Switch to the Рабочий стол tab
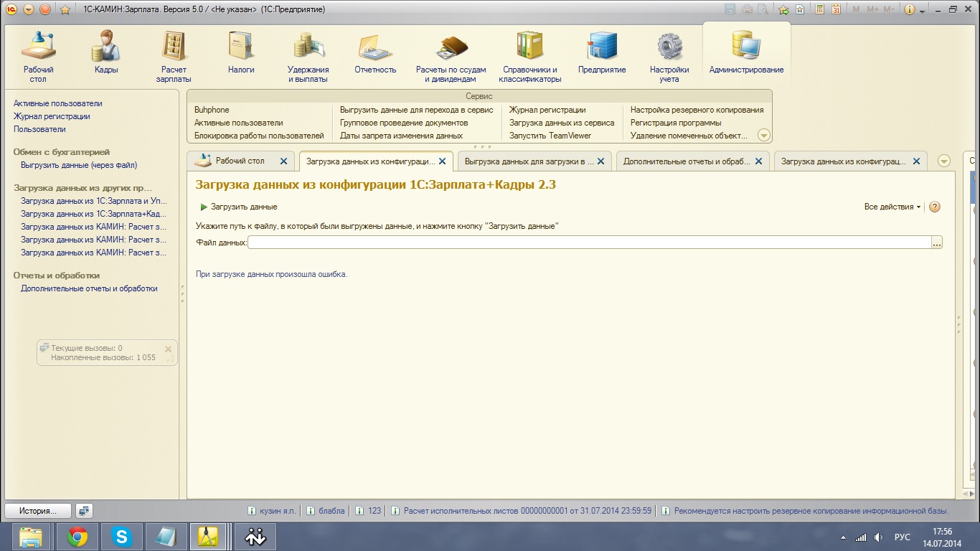980x551 pixels. tap(240, 161)
